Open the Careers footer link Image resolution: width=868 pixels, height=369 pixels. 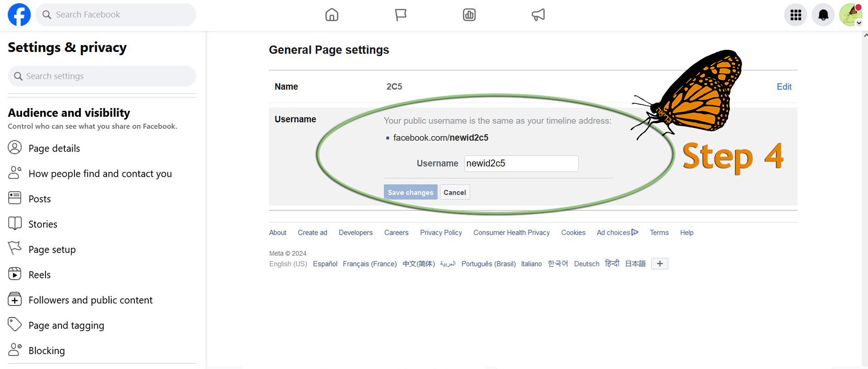coord(396,232)
